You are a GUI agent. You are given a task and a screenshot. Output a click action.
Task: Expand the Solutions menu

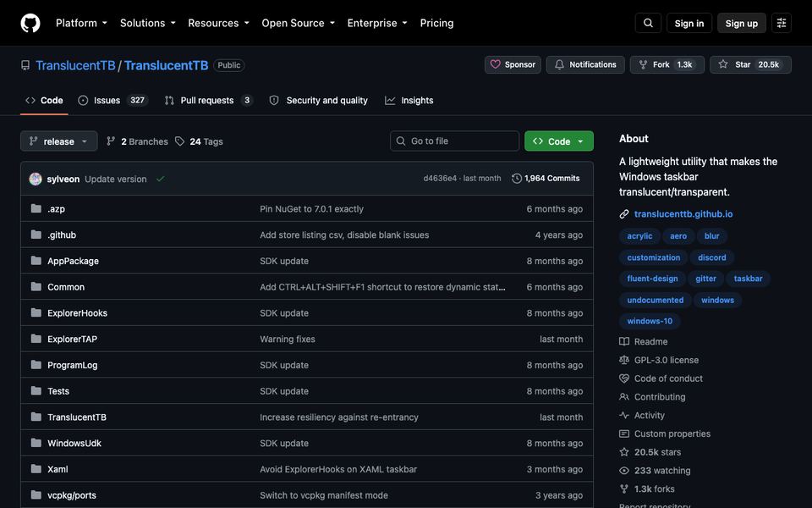pos(147,23)
